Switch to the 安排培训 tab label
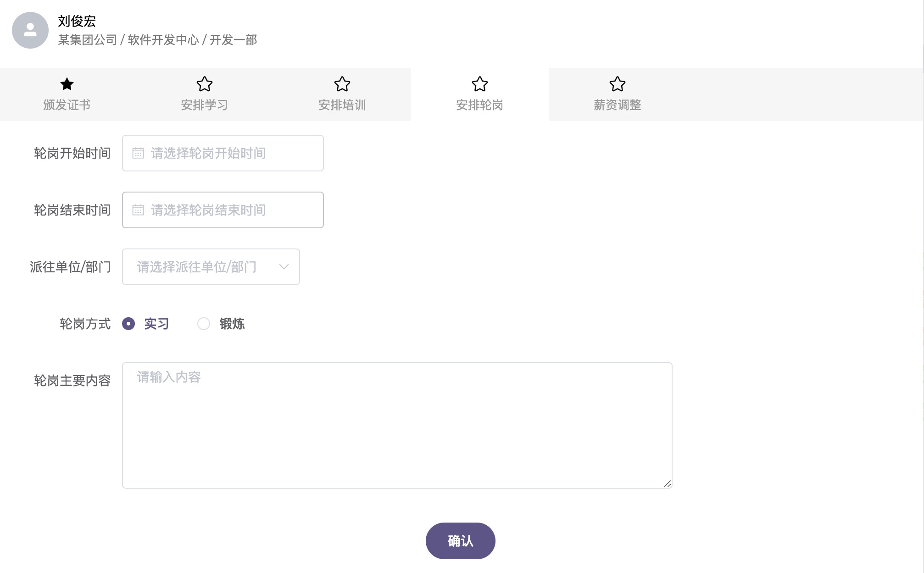This screenshot has width=924, height=573. tap(342, 105)
